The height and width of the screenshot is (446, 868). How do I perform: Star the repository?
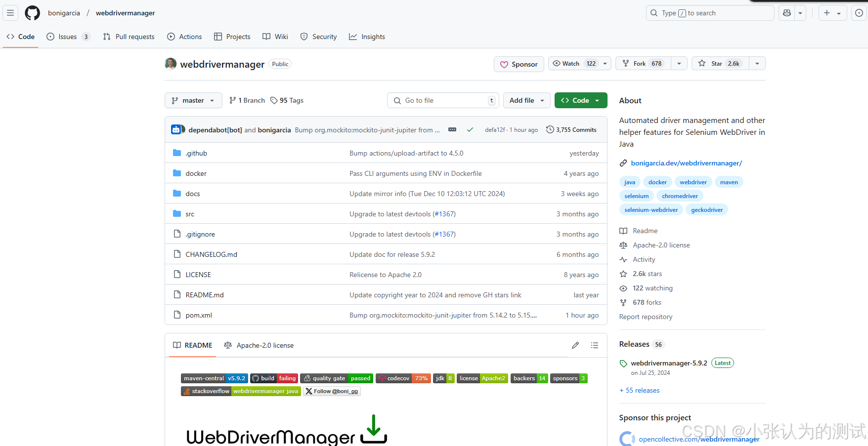click(x=720, y=64)
